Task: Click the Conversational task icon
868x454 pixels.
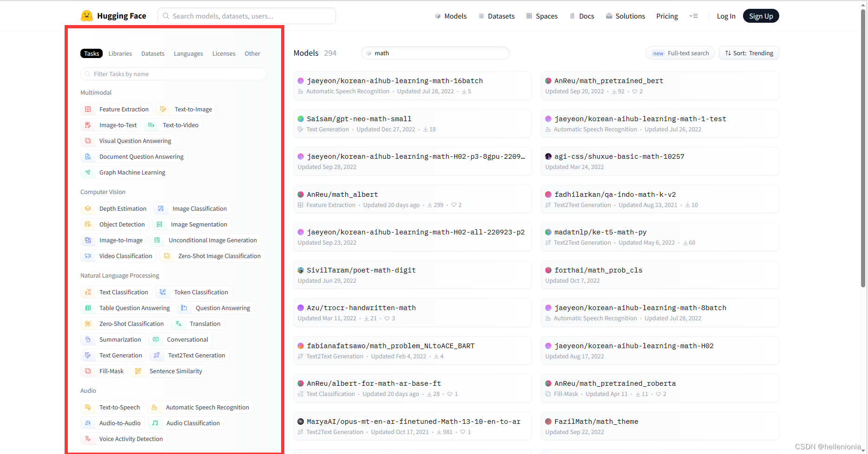Action: coord(156,340)
